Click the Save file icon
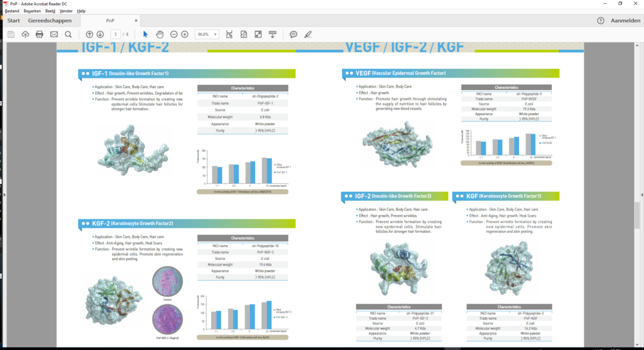The width and height of the screenshot is (644, 350). coord(11,35)
